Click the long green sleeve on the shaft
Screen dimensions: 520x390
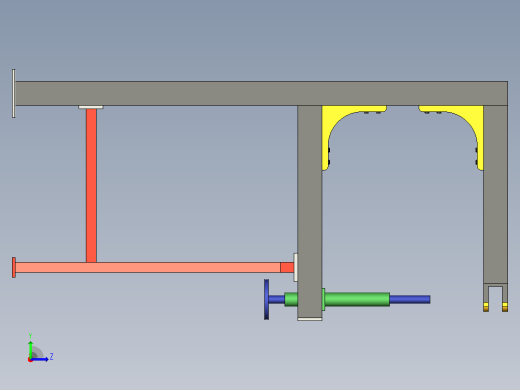click(x=357, y=299)
